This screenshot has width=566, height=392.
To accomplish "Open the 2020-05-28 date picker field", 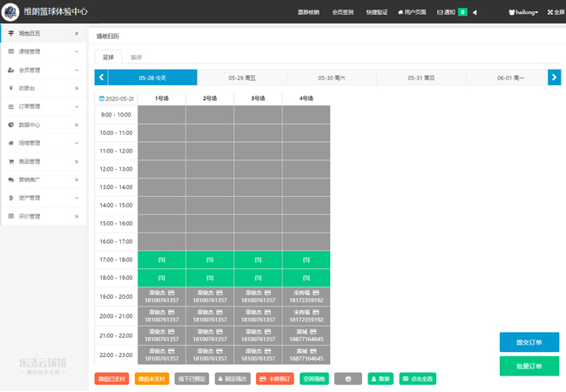I will pos(116,98).
